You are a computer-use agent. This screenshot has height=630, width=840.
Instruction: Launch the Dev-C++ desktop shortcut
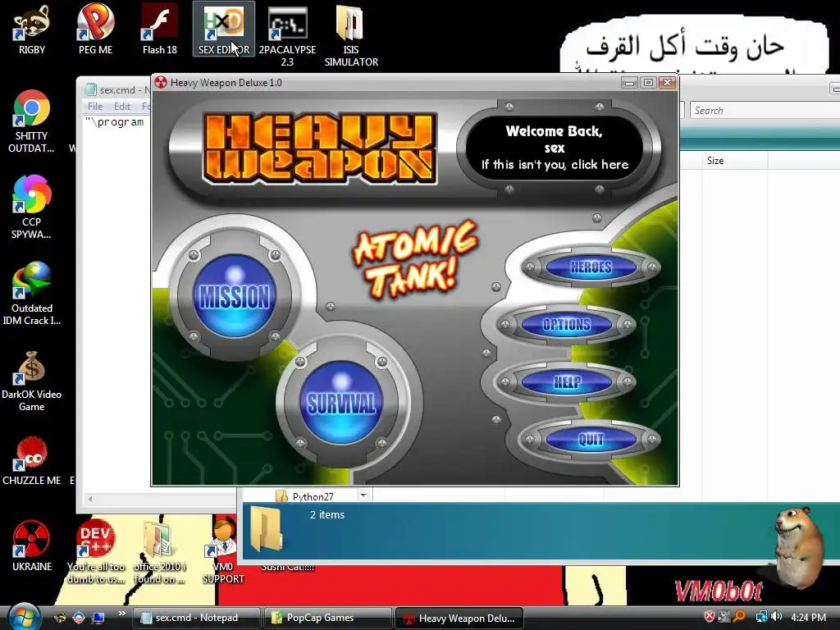[x=96, y=552]
